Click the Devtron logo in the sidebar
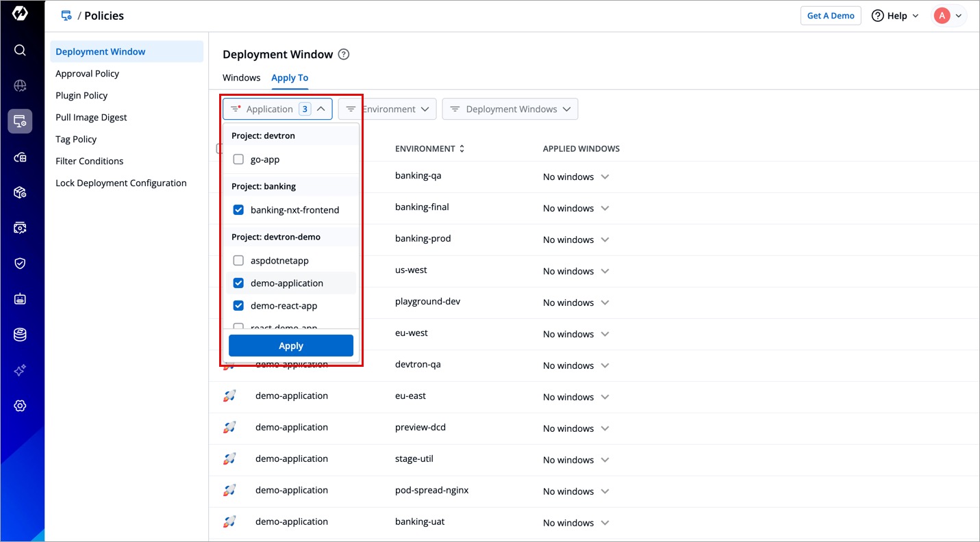This screenshot has width=980, height=542. point(20,14)
